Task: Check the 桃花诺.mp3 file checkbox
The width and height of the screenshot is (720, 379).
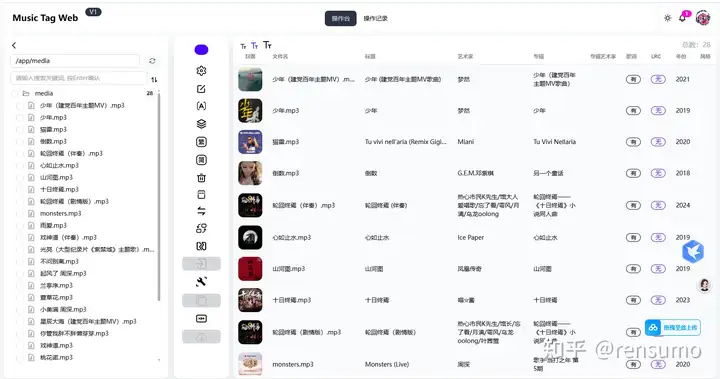Action: click(20, 357)
